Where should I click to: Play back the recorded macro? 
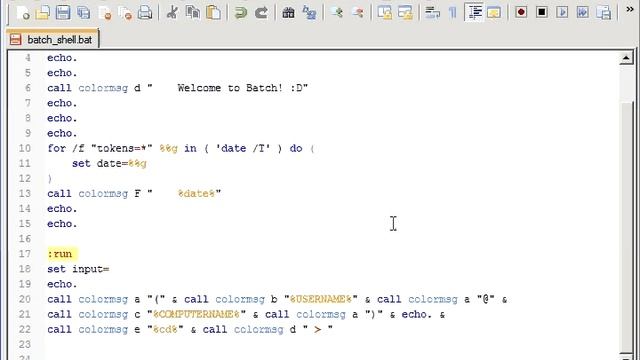[562, 13]
